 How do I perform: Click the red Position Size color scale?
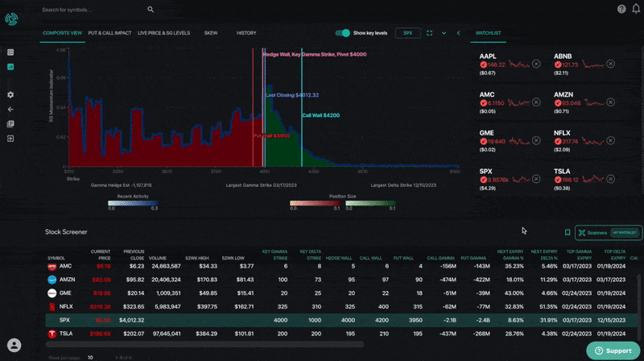click(315, 203)
